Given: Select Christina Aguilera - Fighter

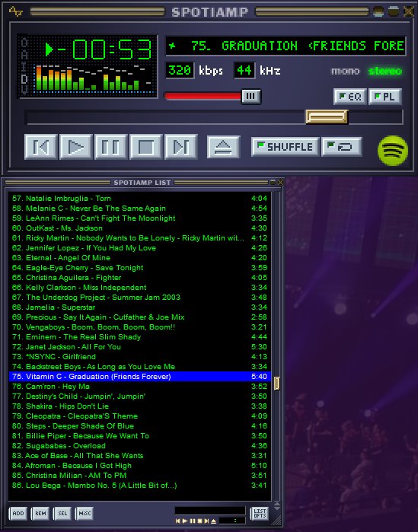Looking at the screenshot, I should tap(140, 278).
